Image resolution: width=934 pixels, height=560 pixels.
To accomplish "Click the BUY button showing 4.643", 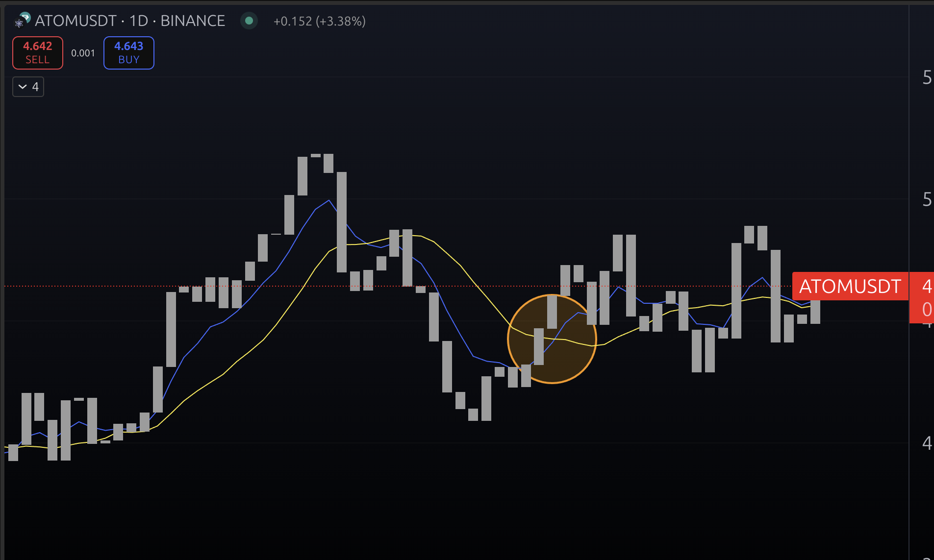I will tap(128, 52).
